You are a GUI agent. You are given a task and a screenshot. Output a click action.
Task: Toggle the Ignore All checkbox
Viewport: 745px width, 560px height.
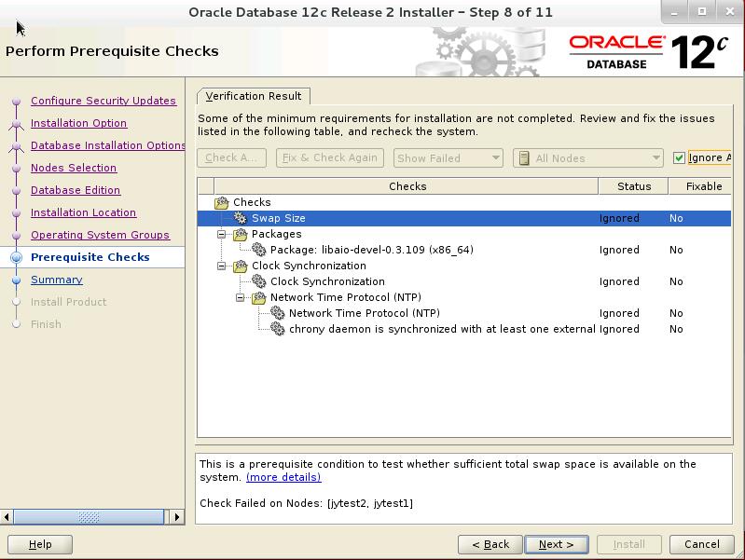click(679, 157)
